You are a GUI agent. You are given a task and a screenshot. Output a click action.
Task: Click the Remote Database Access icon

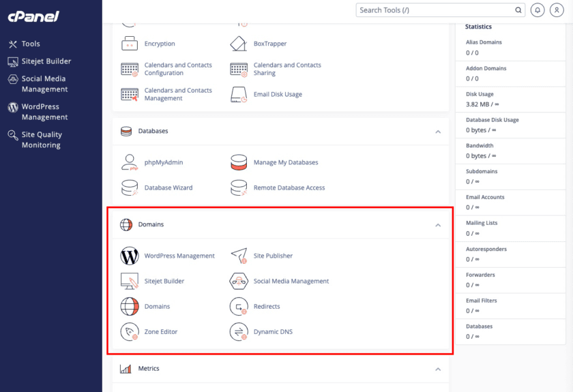coord(239,187)
